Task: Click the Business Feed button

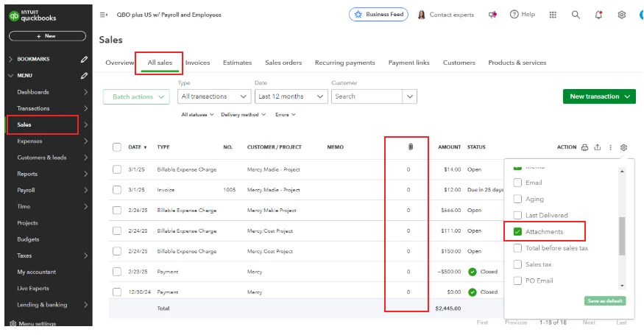Action: pyautogui.click(x=378, y=15)
